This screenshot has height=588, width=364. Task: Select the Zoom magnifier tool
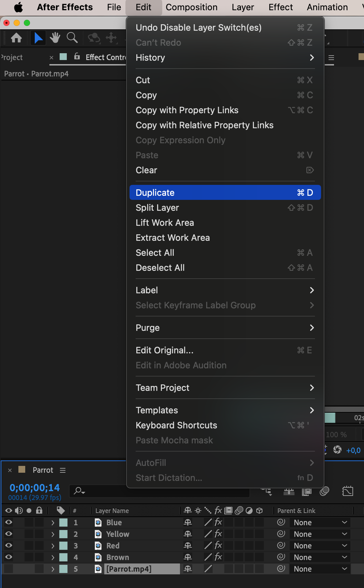(72, 38)
